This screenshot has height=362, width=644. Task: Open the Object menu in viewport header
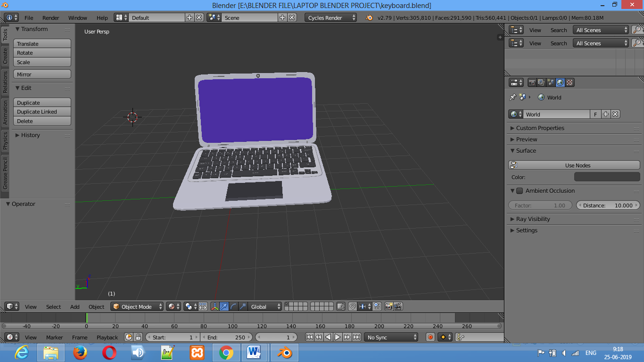coord(96,306)
